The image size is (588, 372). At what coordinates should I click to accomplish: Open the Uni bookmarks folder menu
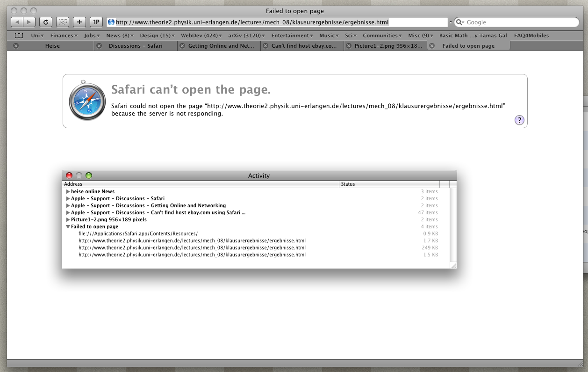tap(37, 36)
